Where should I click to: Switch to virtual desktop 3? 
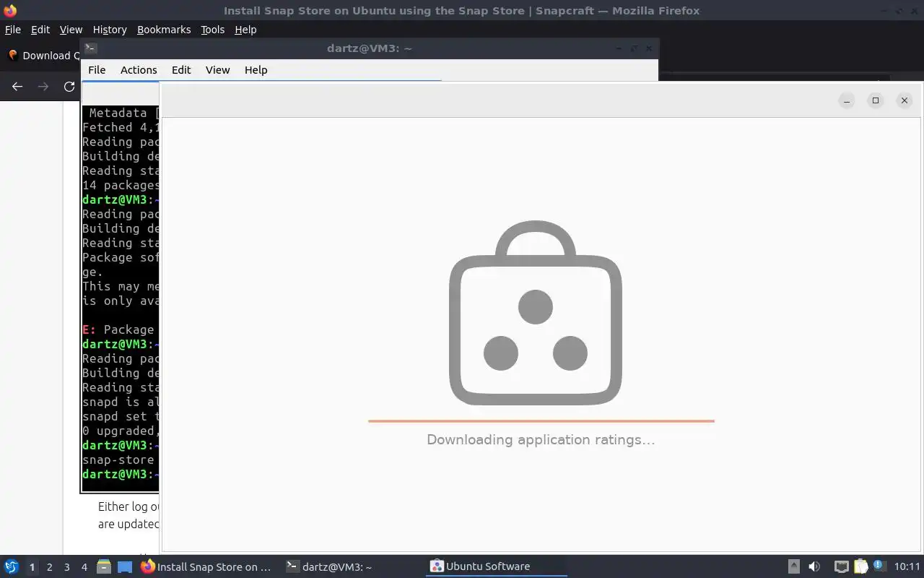pos(66,567)
